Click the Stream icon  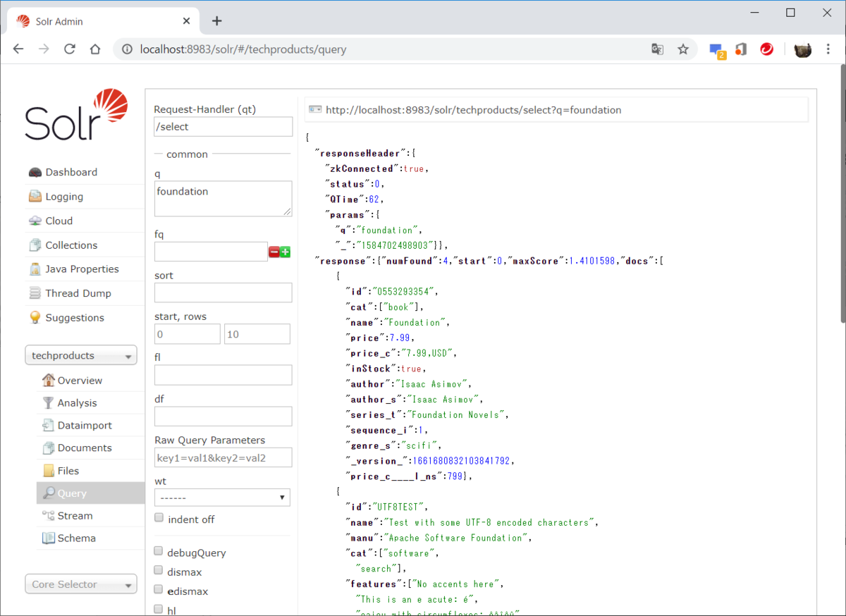click(49, 515)
